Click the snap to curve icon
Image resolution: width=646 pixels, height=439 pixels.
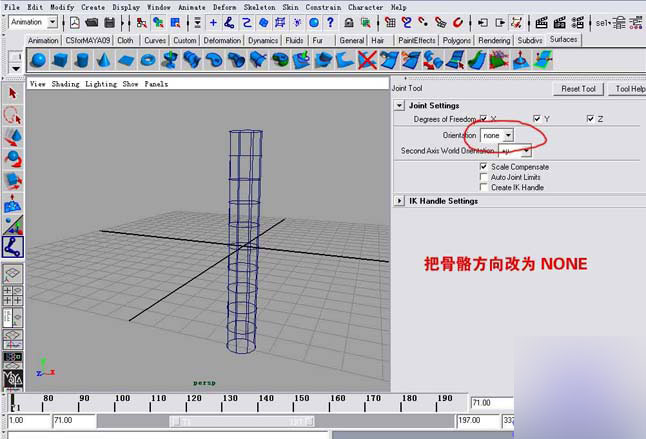pyautogui.click(x=407, y=23)
